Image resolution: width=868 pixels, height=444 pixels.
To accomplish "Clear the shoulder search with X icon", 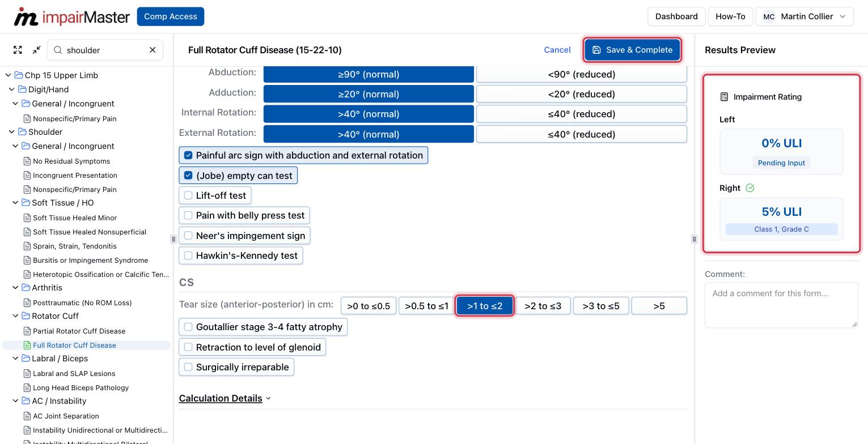I will click(x=153, y=50).
